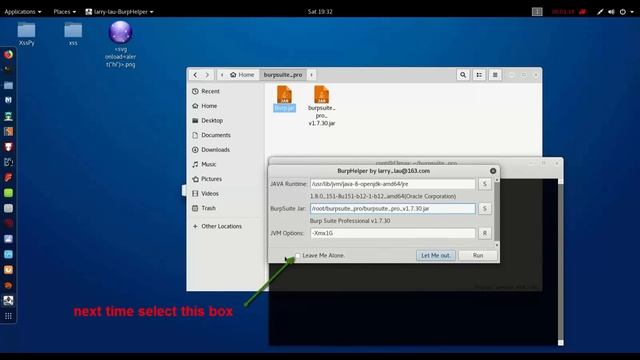Go back in the file manager

[195, 75]
